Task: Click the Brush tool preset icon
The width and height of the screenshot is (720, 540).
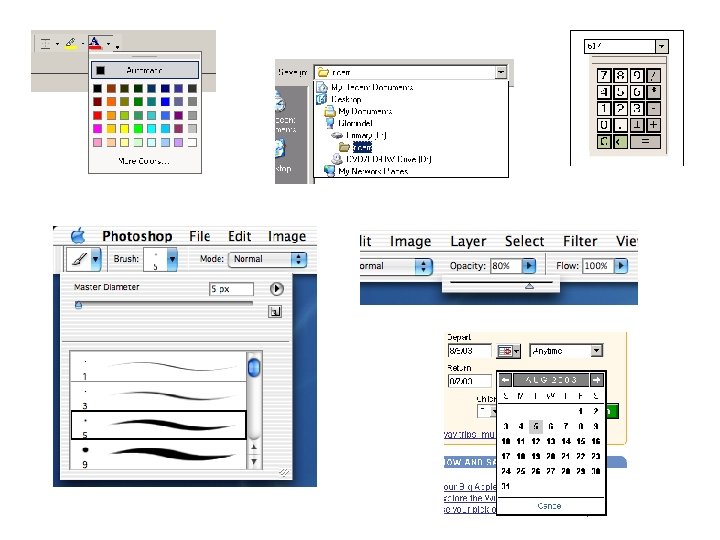Action: click(79, 259)
